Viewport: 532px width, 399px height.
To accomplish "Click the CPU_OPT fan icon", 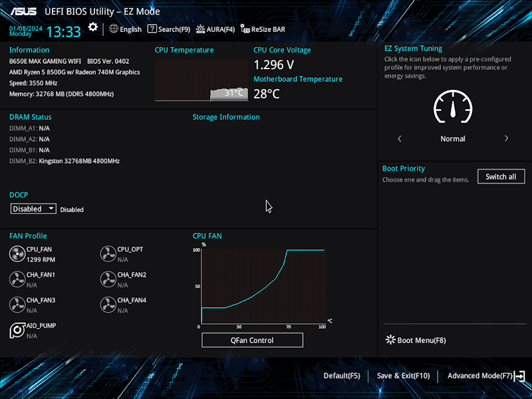I will point(108,254).
